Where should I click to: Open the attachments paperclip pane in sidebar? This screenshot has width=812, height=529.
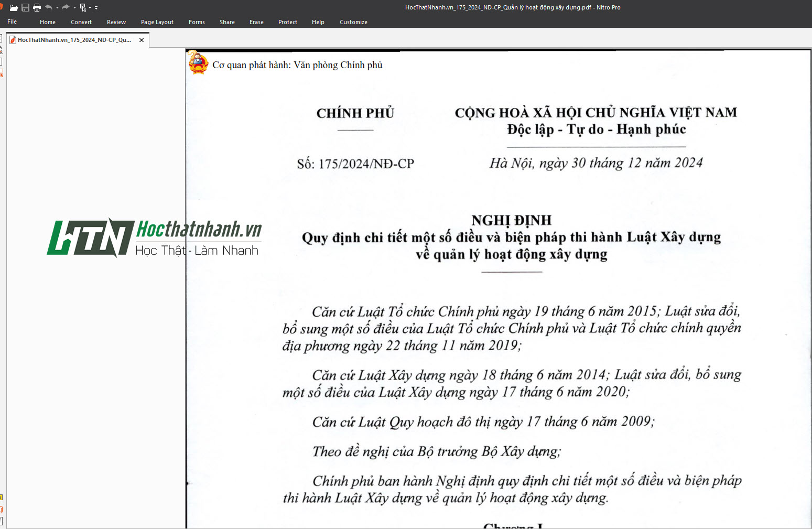click(x=2, y=509)
